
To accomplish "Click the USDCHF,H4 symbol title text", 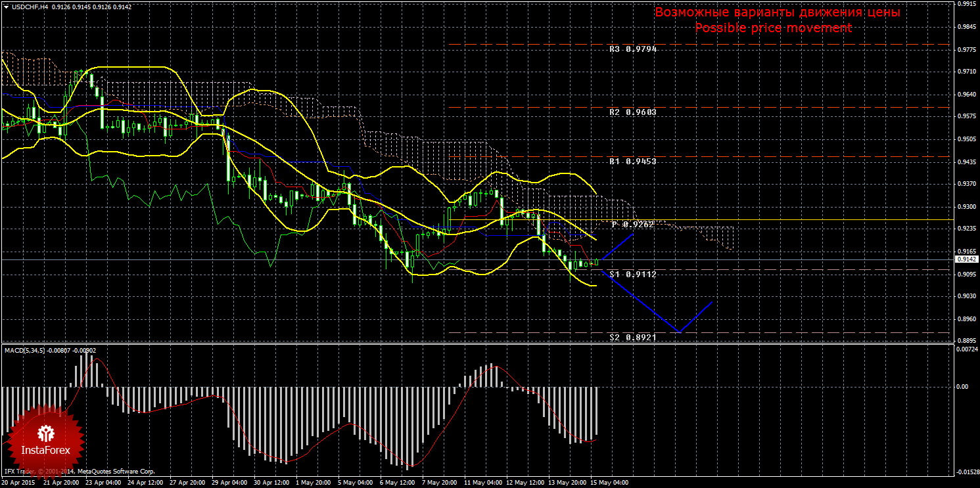I will click(x=27, y=7).
